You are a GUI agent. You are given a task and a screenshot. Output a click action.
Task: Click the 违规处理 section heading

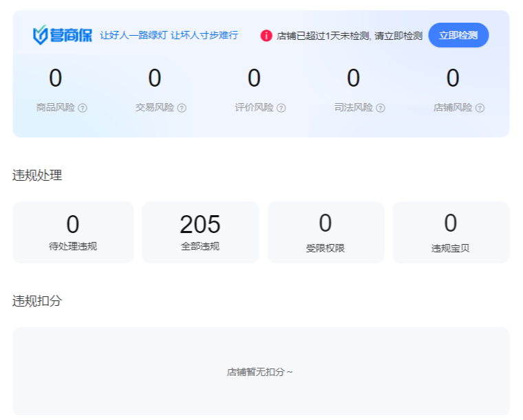click(37, 175)
